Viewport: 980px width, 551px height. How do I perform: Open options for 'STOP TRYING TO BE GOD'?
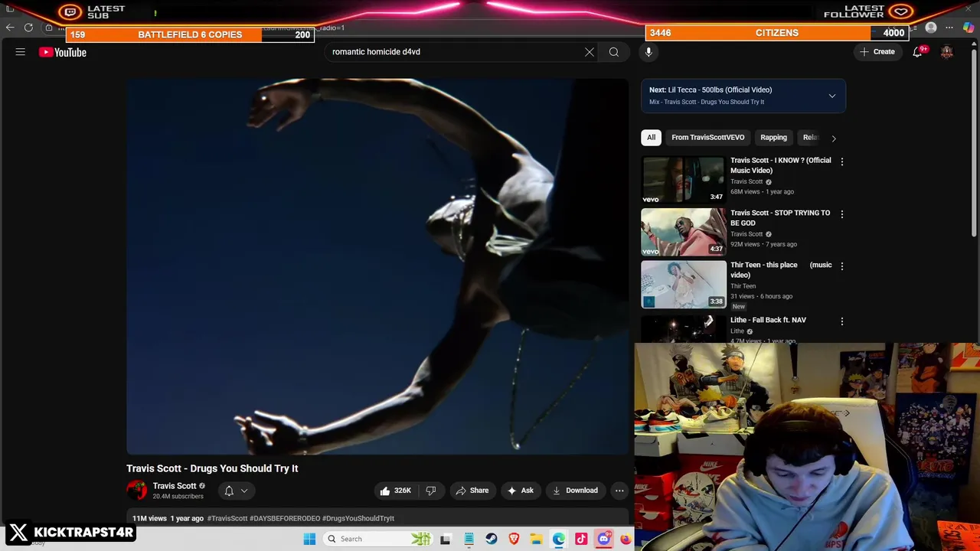[842, 214]
